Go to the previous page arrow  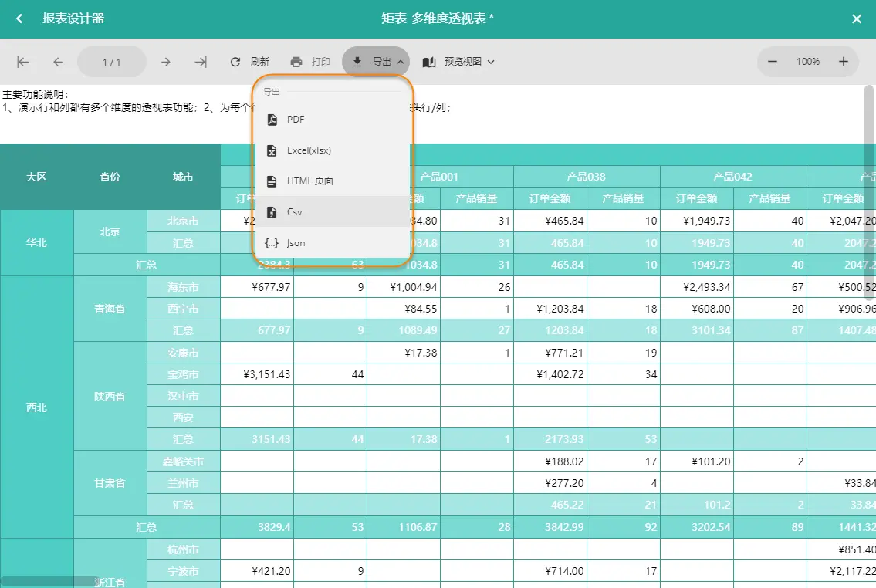click(x=58, y=62)
